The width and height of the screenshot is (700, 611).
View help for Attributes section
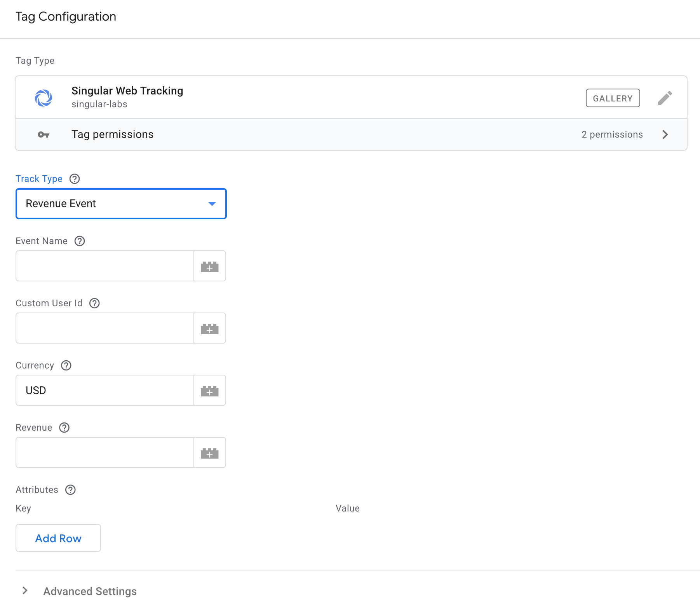click(70, 490)
